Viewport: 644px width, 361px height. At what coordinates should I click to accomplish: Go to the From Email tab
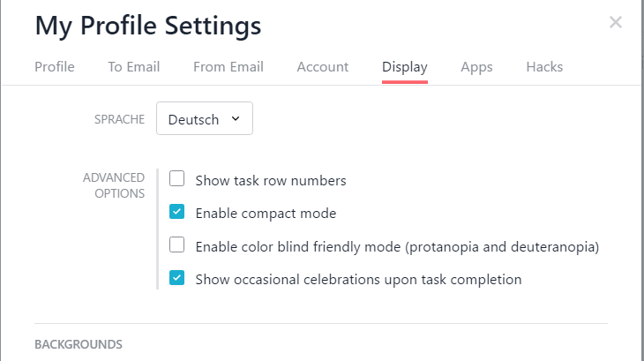tap(228, 67)
